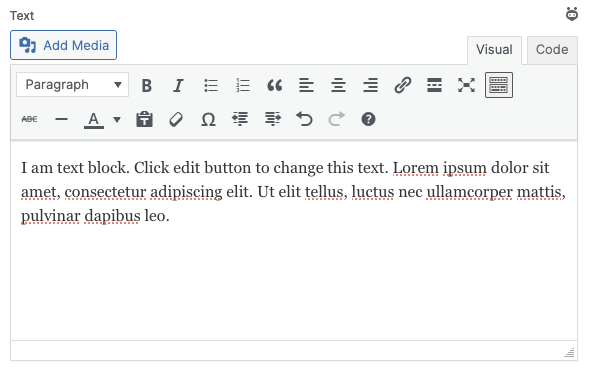The width and height of the screenshot is (589, 373).
Task: Clear formatting with the eraser icon
Action: point(176,119)
